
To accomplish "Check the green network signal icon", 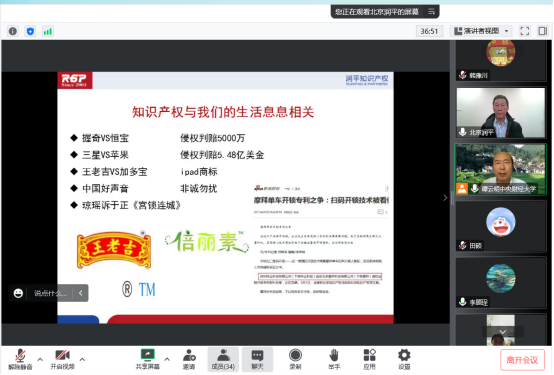I will (48, 31).
